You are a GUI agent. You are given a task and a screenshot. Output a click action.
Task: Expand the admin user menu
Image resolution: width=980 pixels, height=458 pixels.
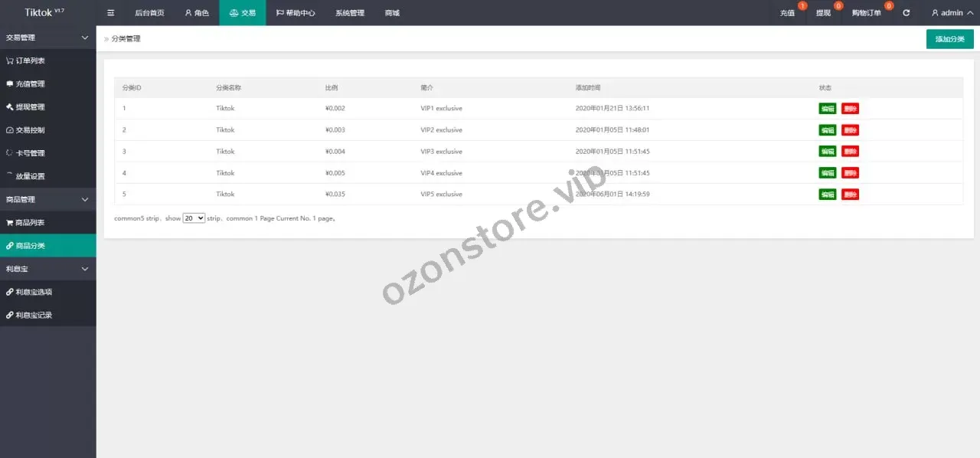(952, 13)
